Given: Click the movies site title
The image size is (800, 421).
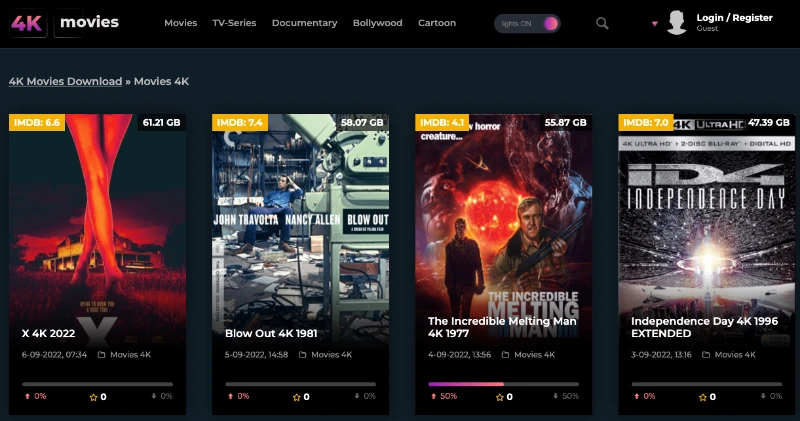Looking at the screenshot, I should coord(89,22).
